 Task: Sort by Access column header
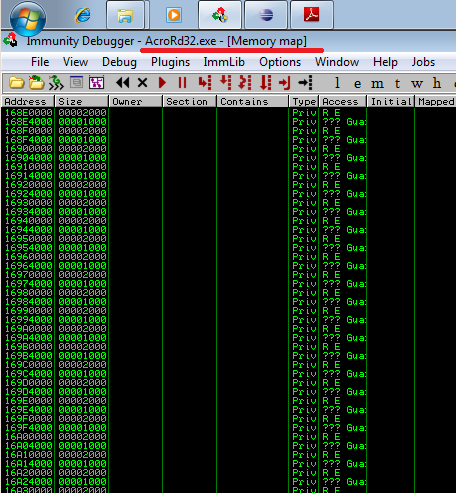click(x=343, y=102)
